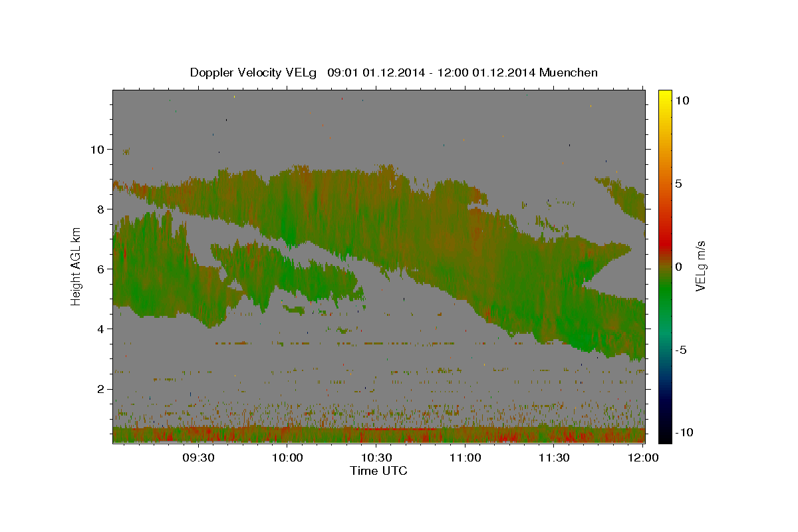Screen dimensions: 798x532
Task: Select the 11:30 time tick label
Action: (x=553, y=458)
